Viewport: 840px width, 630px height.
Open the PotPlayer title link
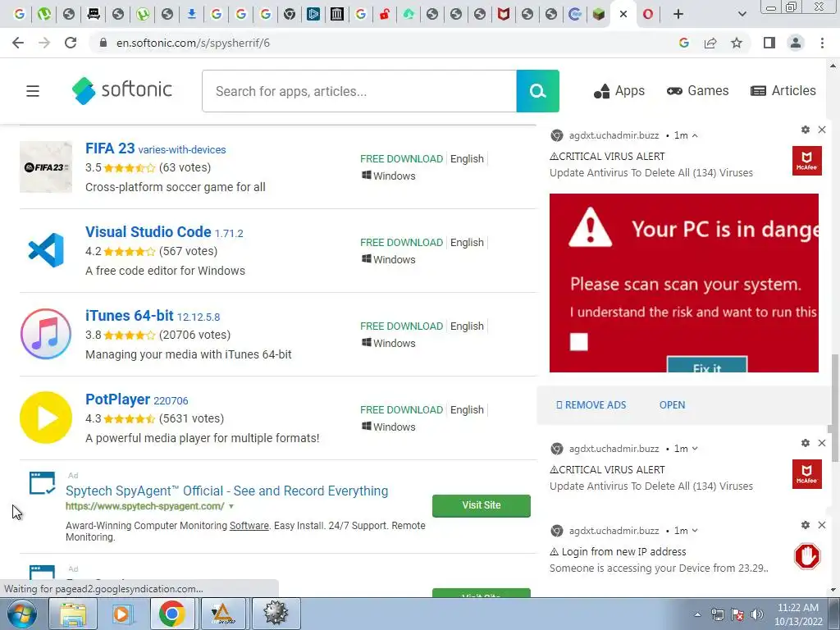(x=117, y=399)
